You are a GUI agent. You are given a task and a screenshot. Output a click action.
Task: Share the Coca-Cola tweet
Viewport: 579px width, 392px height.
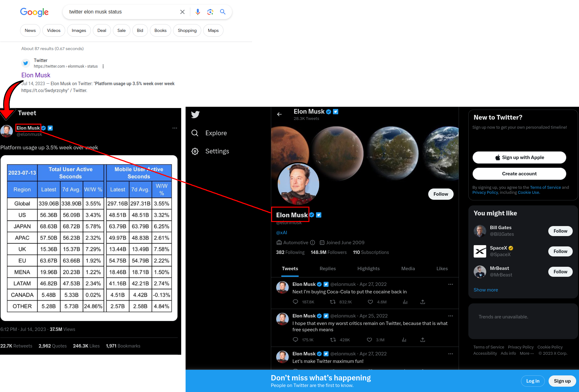coord(423,302)
